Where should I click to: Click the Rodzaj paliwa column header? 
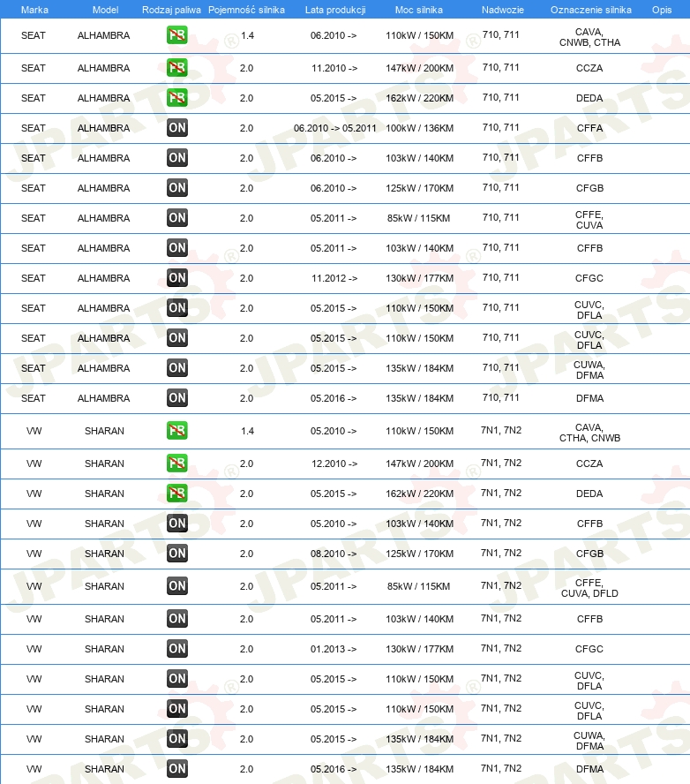coord(171,10)
